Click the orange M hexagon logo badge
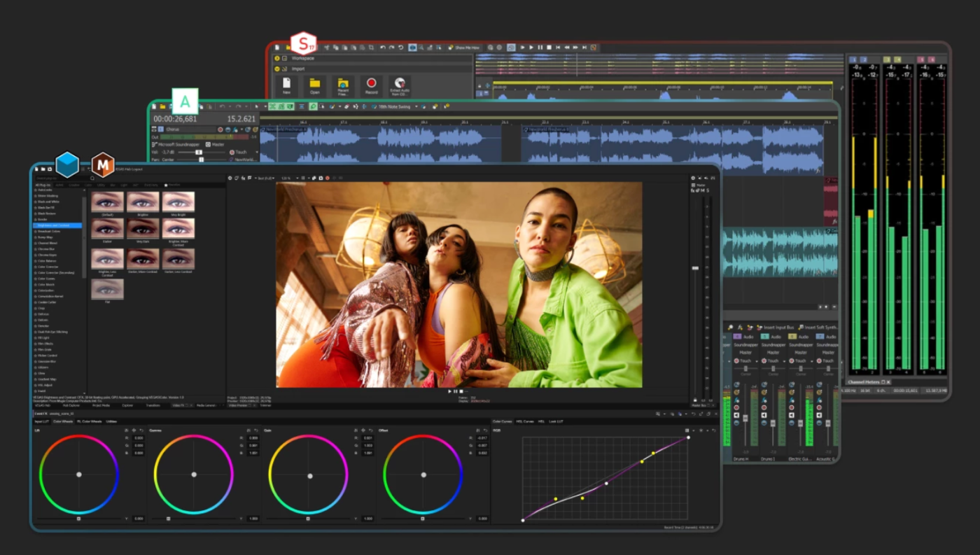This screenshot has width=980, height=555. [104, 166]
